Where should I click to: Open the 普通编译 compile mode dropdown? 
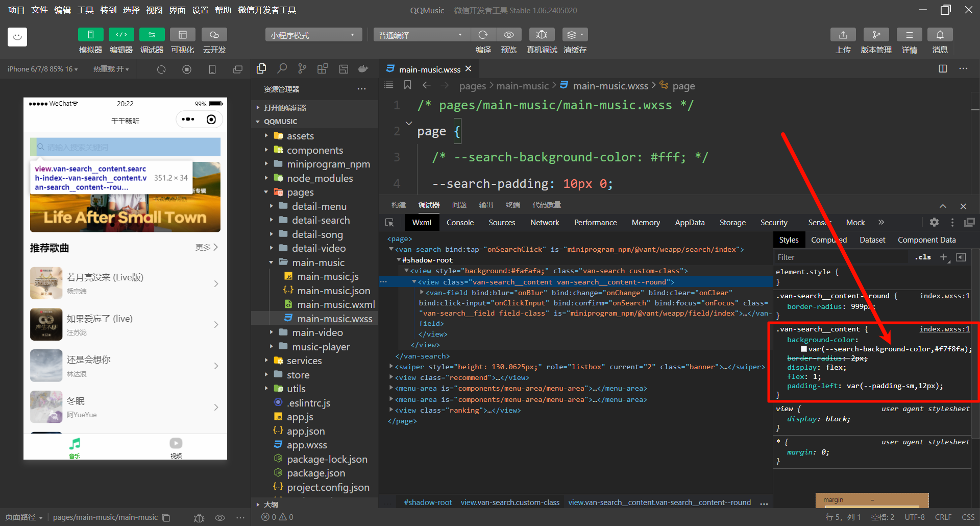pyautogui.click(x=421, y=35)
